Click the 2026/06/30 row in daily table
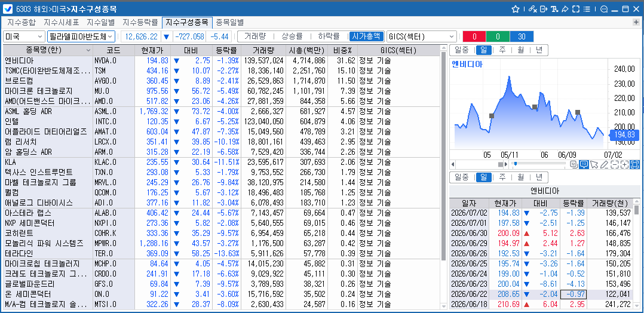Viewport: 644px width, 313px height. coord(542,233)
